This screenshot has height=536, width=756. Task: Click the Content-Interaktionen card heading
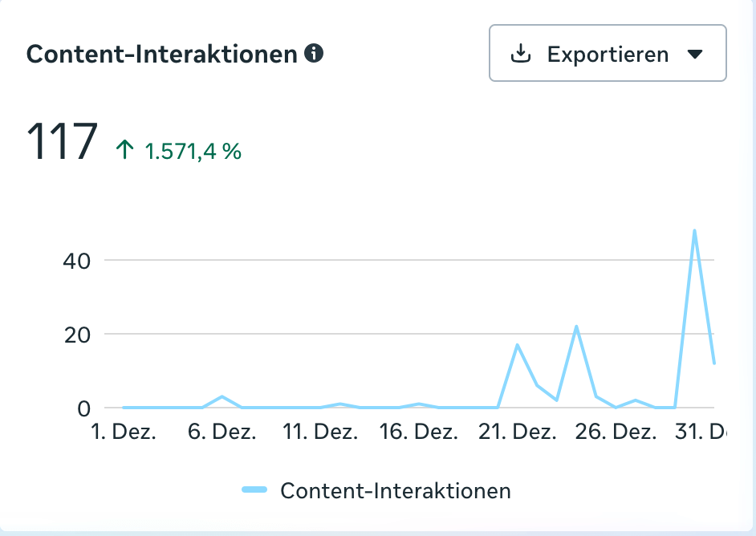tap(163, 55)
